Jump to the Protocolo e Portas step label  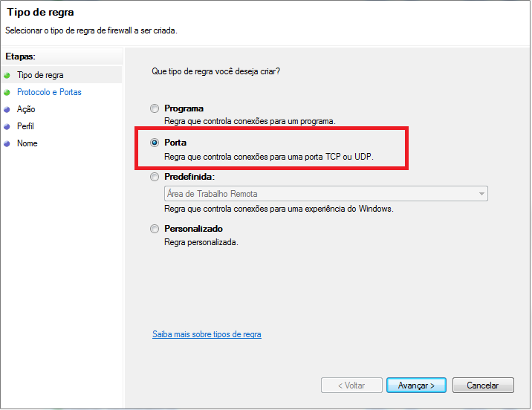pyautogui.click(x=49, y=93)
